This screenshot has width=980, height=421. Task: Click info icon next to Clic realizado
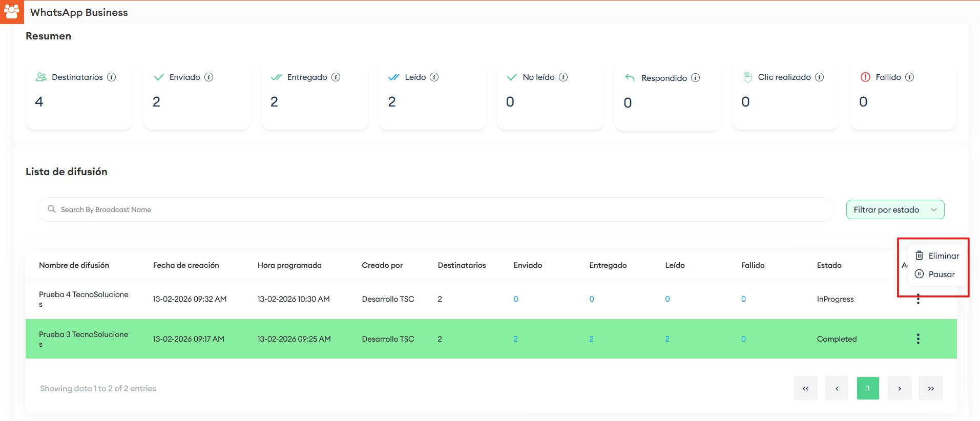coord(819,77)
